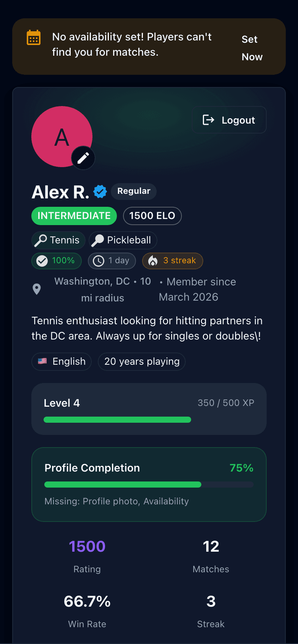Click the US flag icon on the English chip

42,361
